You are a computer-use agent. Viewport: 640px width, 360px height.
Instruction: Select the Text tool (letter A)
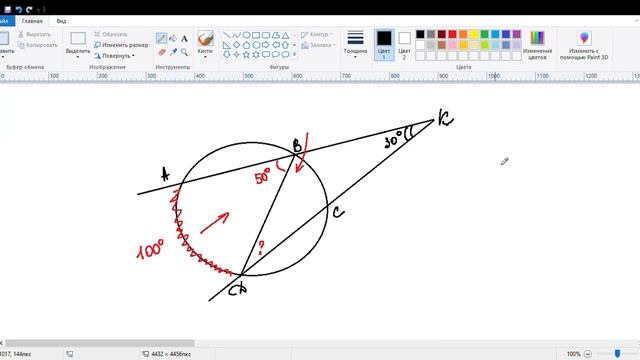pyautogui.click(x=184, y=39)
